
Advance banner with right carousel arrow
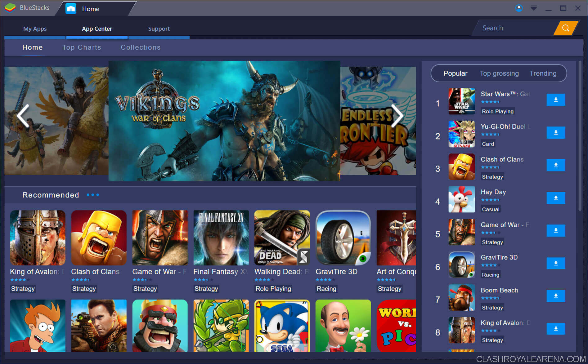(x=397, y=116)
